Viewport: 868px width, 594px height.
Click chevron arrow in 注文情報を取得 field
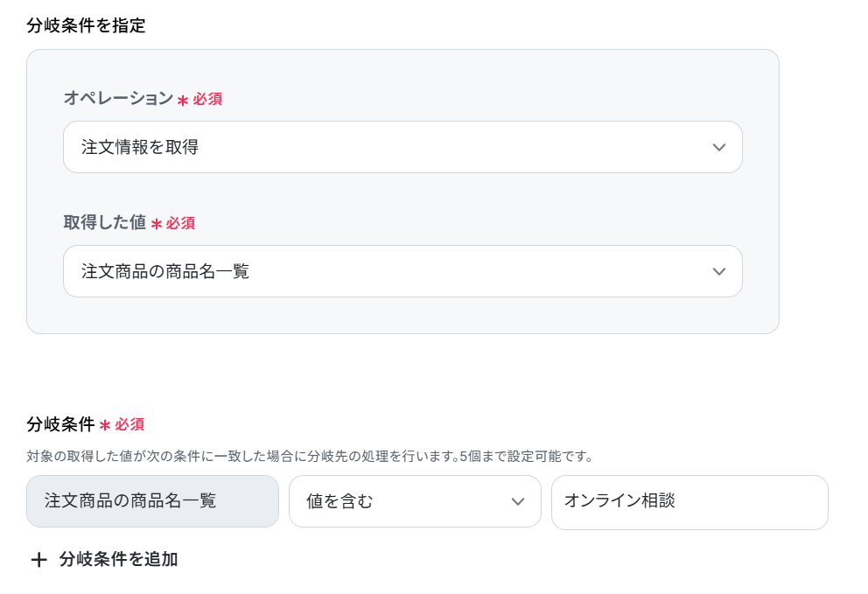(x=718, y=147)
